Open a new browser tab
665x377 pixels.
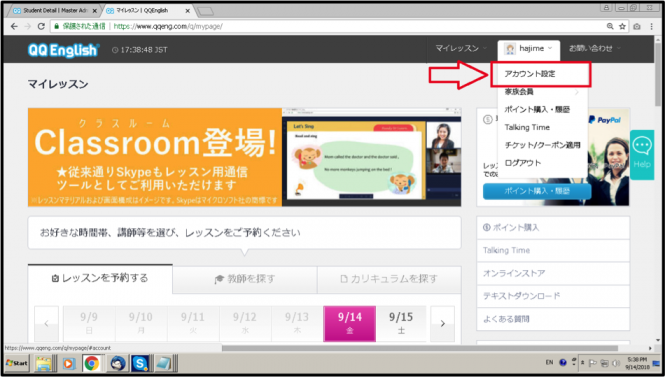click(x=205, y=11)
